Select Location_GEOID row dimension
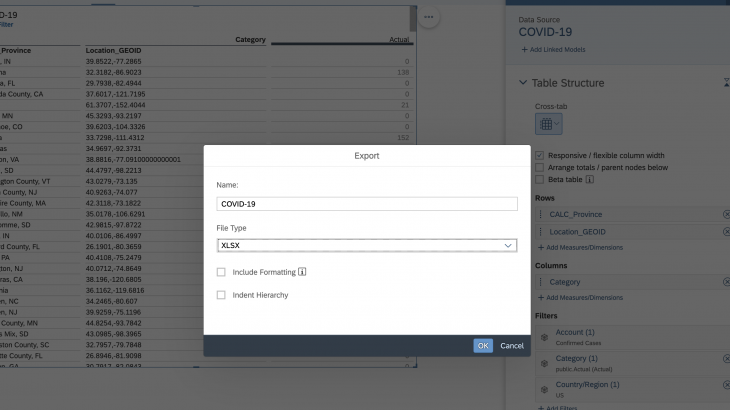 point(577,232)
